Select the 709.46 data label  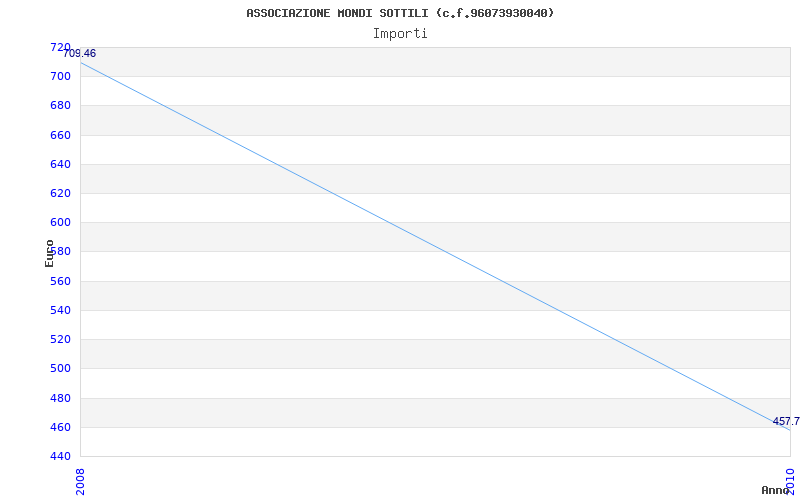(80, 54)
